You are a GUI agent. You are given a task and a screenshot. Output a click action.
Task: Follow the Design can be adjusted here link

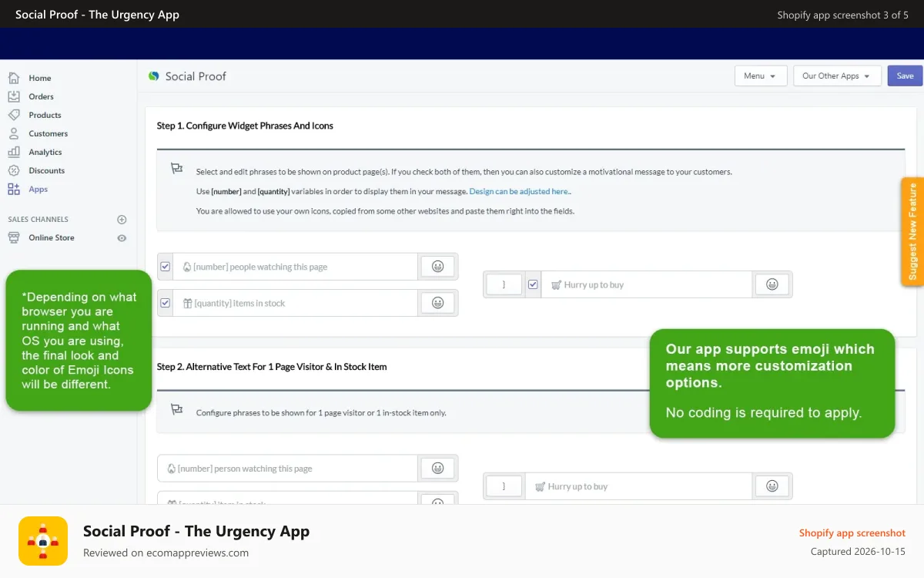tap(520, 191)
